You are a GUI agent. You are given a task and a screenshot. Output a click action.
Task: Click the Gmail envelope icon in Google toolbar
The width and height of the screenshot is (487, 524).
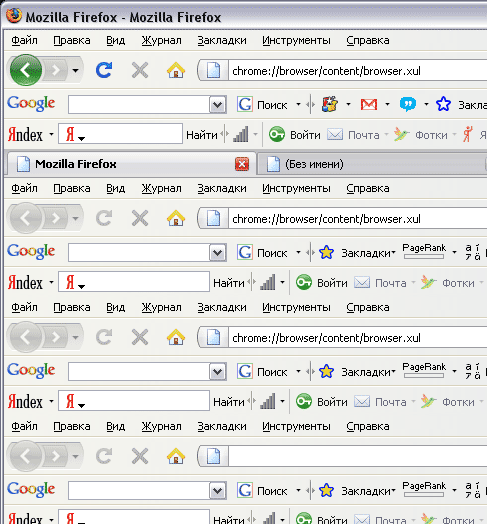[x=369, y=105]
